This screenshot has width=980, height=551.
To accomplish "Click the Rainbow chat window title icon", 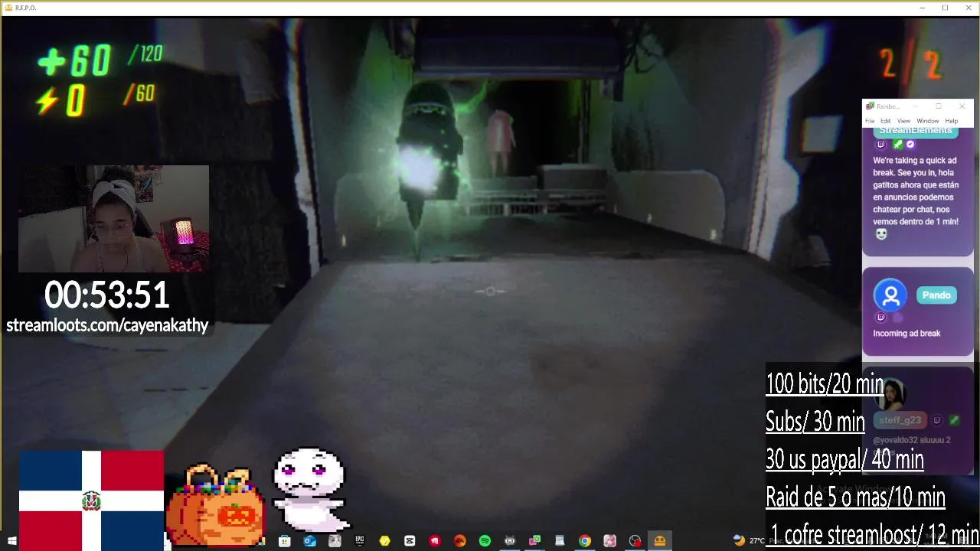I will point(870,106).
